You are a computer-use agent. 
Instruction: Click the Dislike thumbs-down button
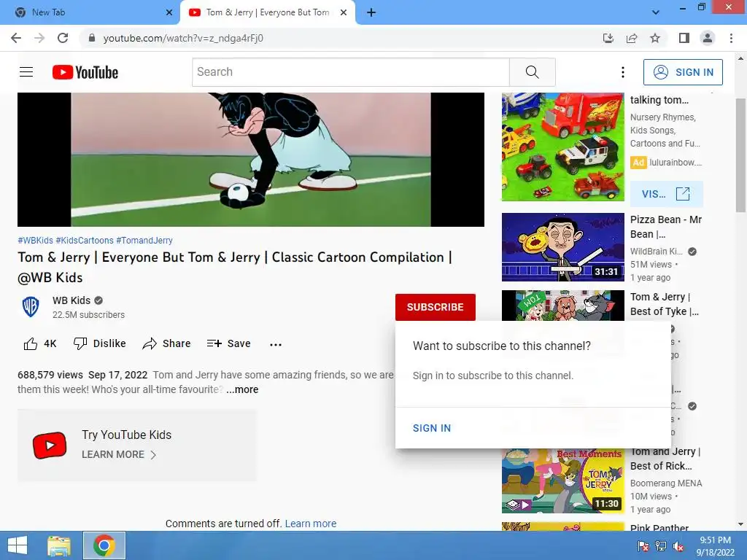(x=99, y=344)
